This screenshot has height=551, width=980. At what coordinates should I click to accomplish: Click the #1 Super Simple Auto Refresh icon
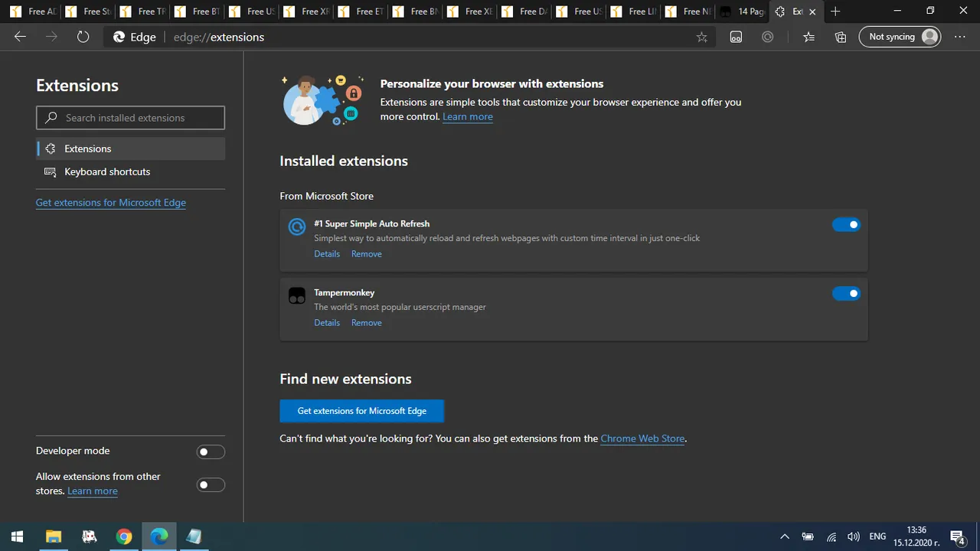click(x=297, y=227)
